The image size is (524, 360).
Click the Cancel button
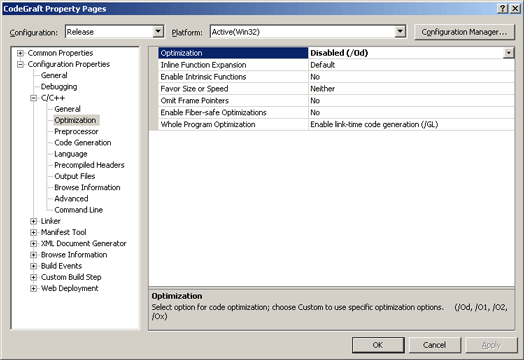[434, 345]
